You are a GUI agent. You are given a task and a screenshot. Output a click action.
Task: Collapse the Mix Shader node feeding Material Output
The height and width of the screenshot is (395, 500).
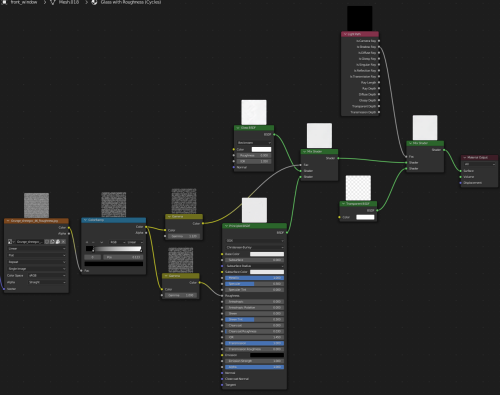click(410, 143)
